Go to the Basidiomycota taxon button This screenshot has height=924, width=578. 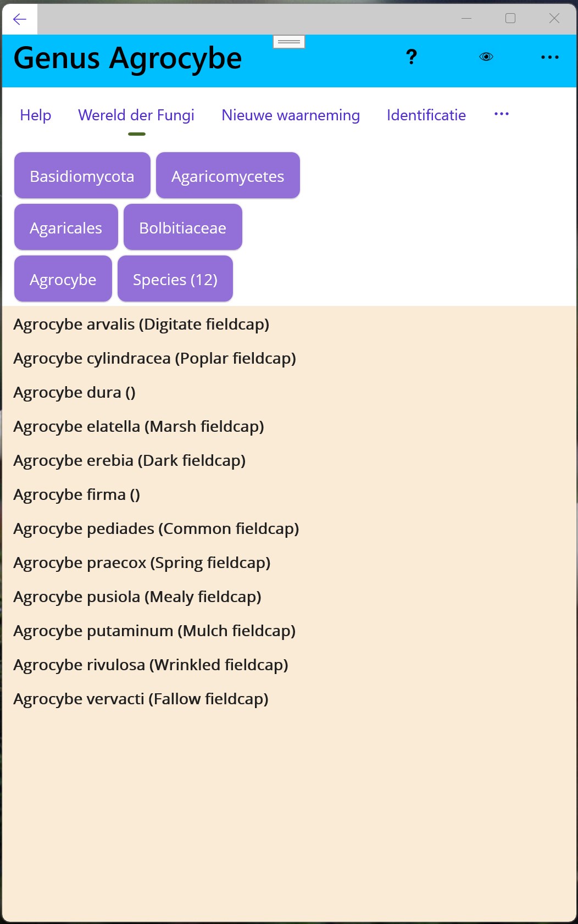(x=82, y=176)
